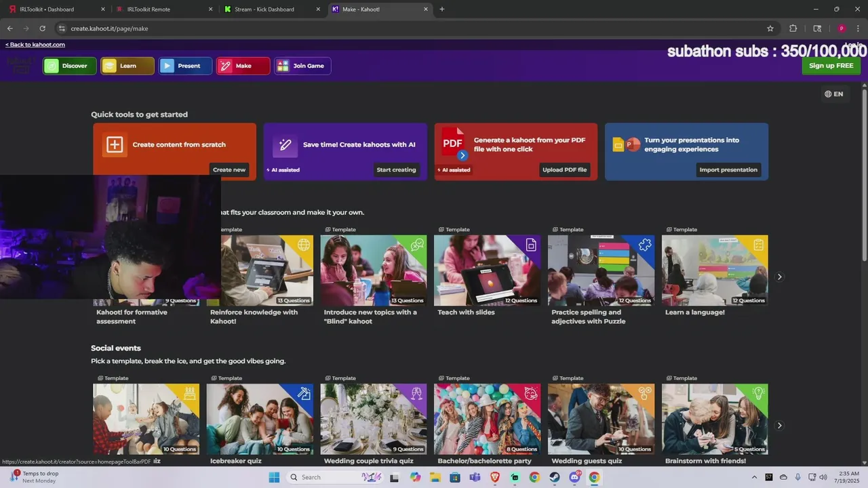Open Steam from the taskbar
This screenshot has height=488, width=868.
[x=555, y=477]
